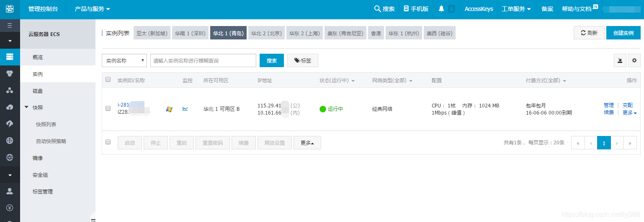This screenshot has height=222, width=644.
Task: Open the 状态(运行中) filter dropdown
Action: coord(337,80)
